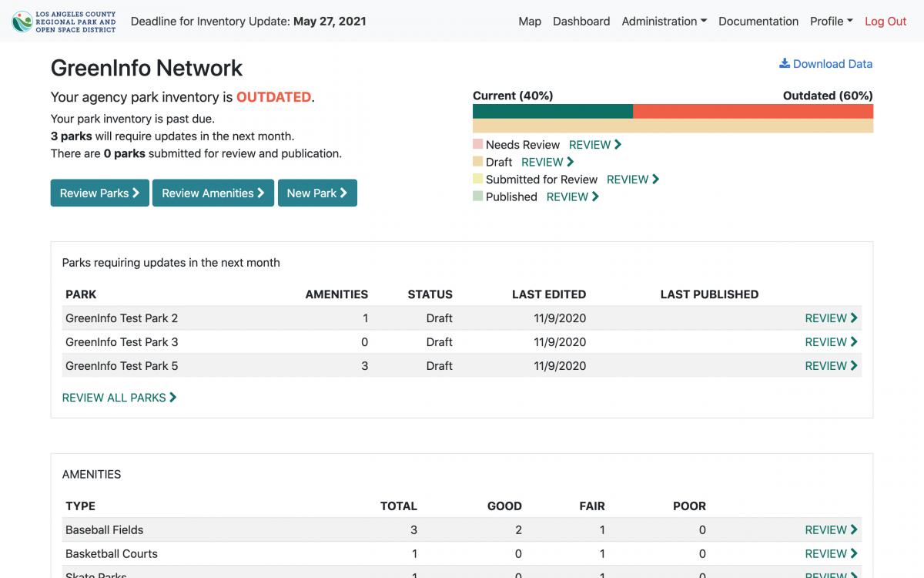
Task: Click the tan Draft status bar
Action: [673, 126]
